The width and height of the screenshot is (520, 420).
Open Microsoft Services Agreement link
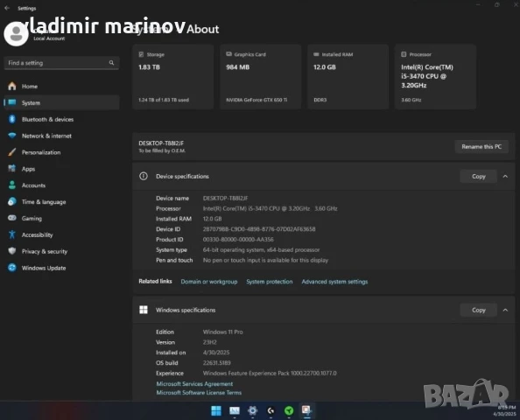click(x=194, y=384)
